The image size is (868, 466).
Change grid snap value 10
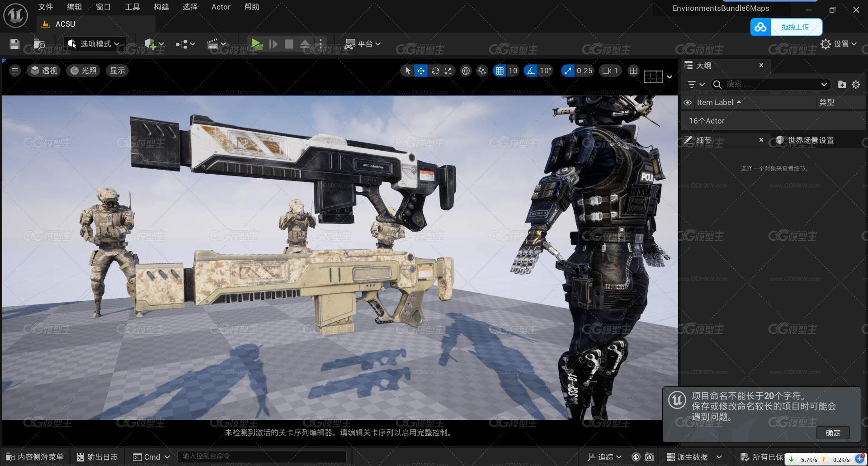tap(513, 71)
